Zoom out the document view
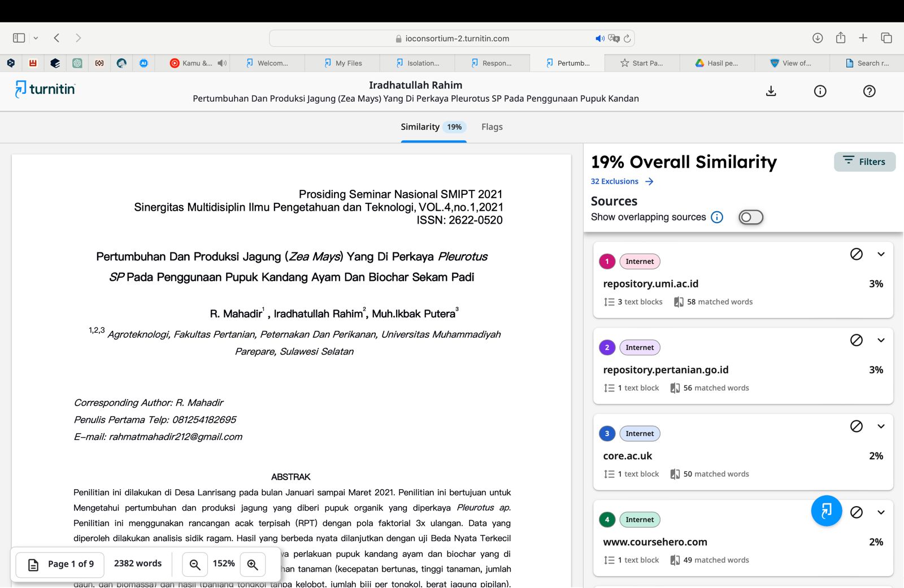The width and height of the screenshot is (904, 588). coord(195,564)
